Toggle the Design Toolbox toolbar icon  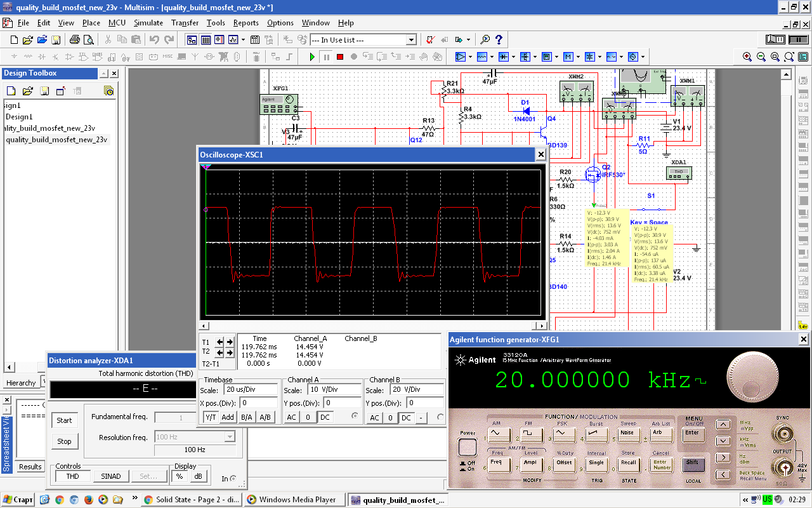pyautogui.click(x=191, y=39)
